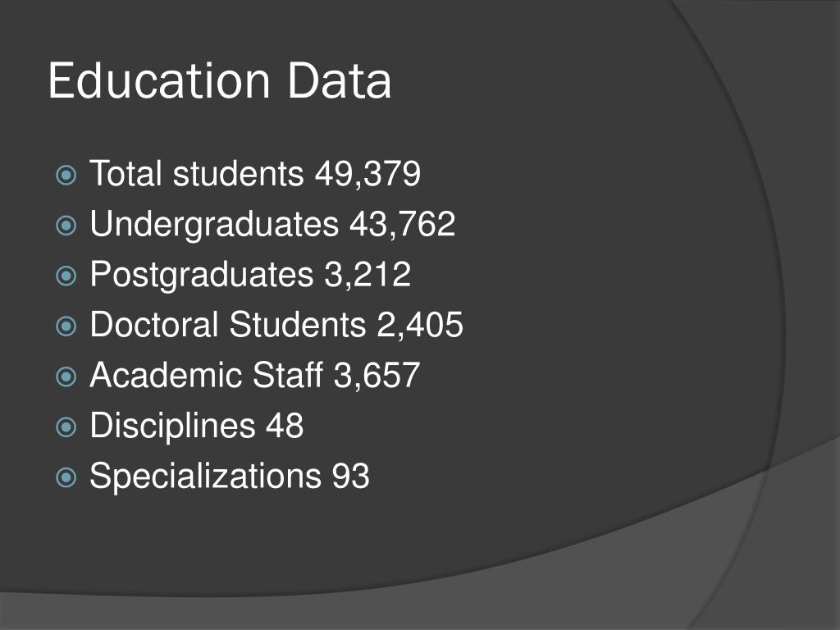Click the Disciplines 48 text line
The image size is (840, 630).
click(197, 426)
